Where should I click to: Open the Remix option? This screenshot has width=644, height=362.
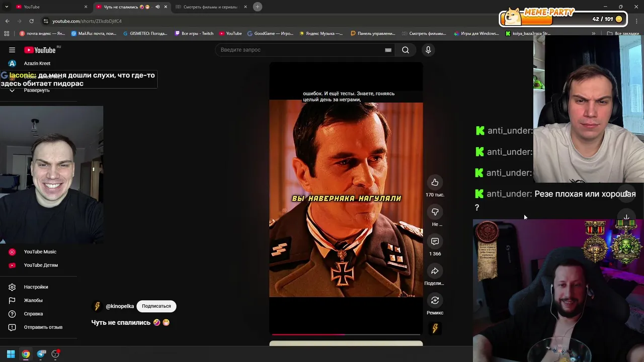[x=435, y=301]
